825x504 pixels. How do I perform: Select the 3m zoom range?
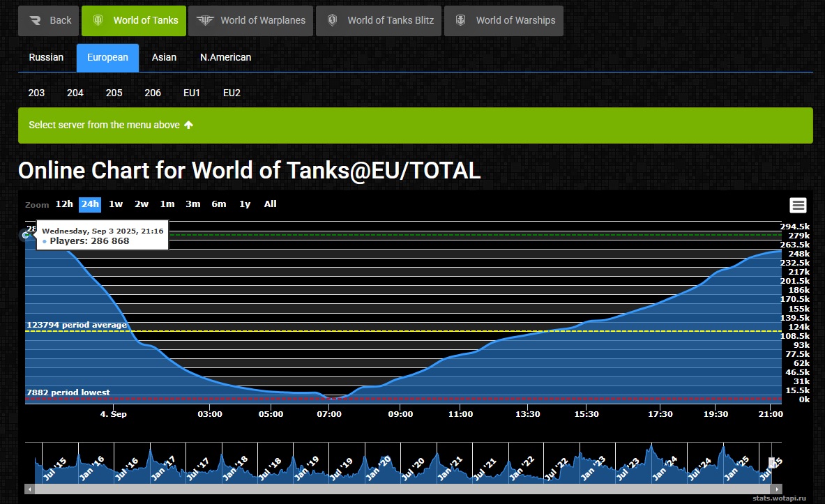point(193,204)
